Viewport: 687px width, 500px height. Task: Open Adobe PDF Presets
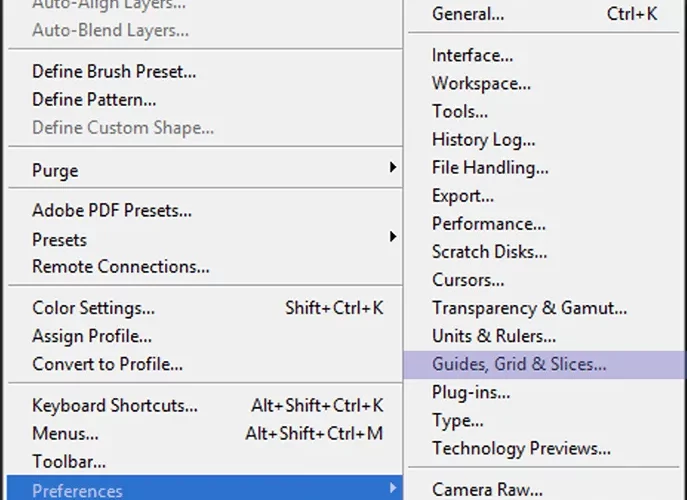[x=205, y=211]
